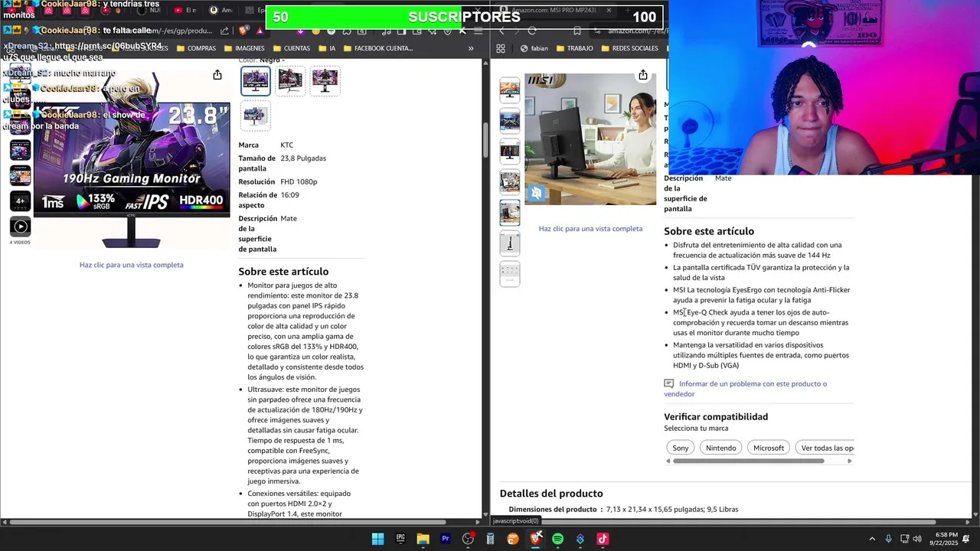Open TRABAJO bookmarks folder in right browser
Viewport: 980px width, 551px height.
pyautogui.click(x=574, y=48)
